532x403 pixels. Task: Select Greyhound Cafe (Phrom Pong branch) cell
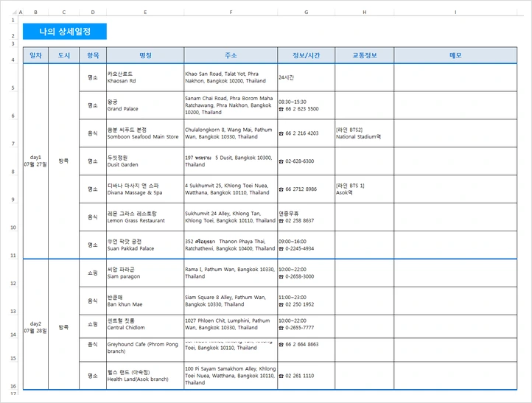pos(145,350)
